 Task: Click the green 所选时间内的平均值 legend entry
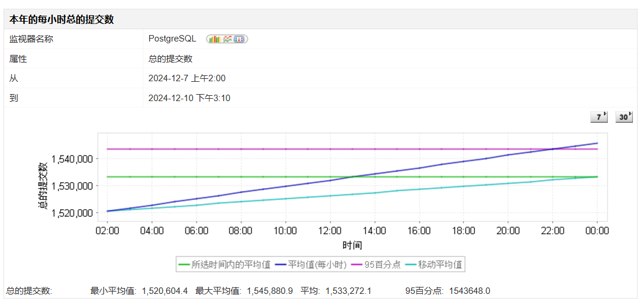(x=225, y=264)
